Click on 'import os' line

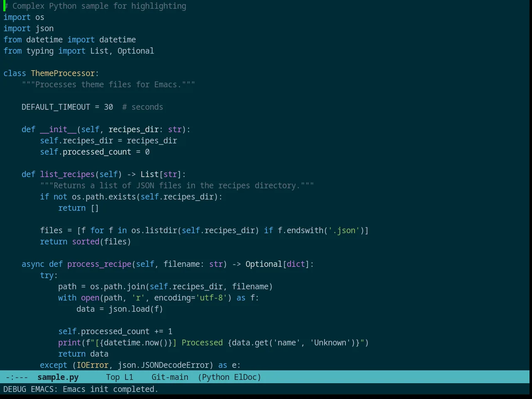pos(24,17)
